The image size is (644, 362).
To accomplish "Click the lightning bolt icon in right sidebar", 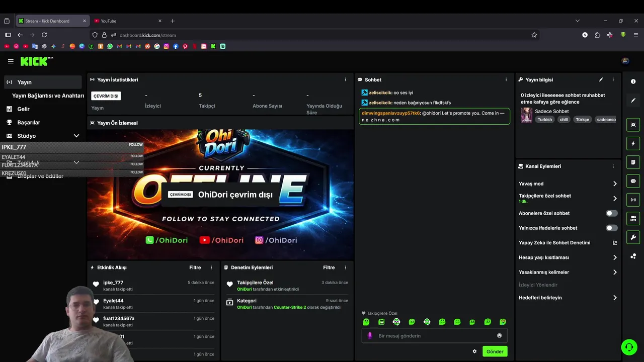I will coord(633,144).
